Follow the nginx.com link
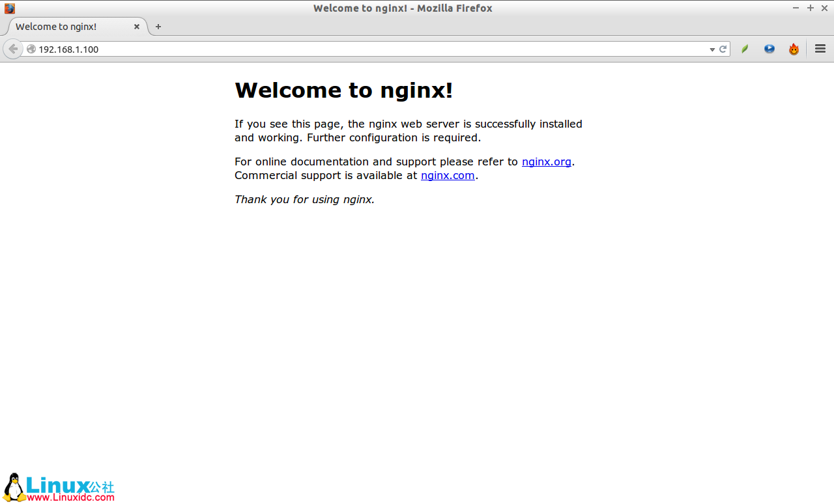834x504 pixels. [448, 175]
